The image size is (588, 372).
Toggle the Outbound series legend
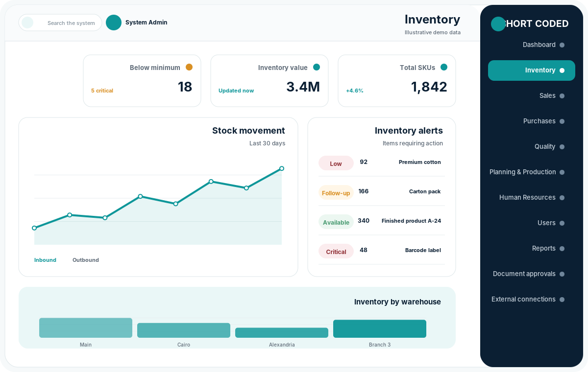[x=86, y=260]
